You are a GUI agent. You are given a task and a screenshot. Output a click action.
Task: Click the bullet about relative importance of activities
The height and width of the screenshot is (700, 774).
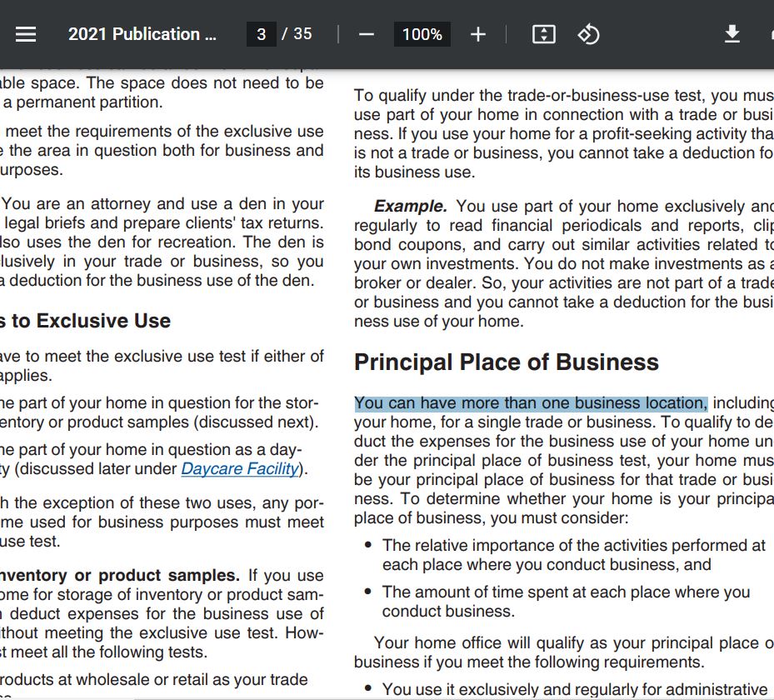coord(573,555)
